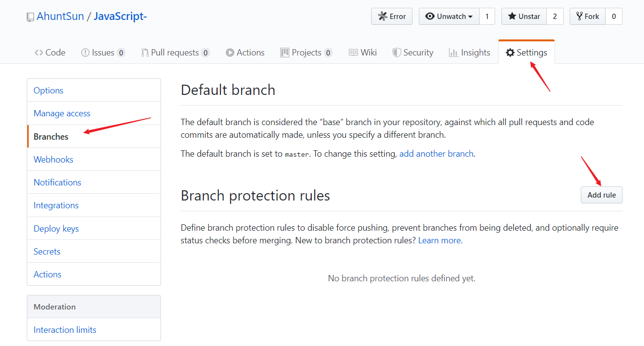
Task: Click the Wiki book icon
Action: 354,53
